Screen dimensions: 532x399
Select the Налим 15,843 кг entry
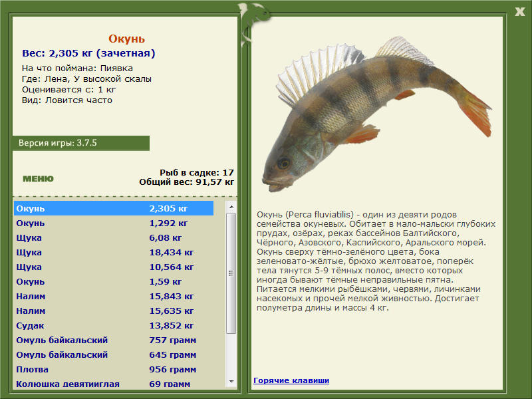[x=114, y=296]
